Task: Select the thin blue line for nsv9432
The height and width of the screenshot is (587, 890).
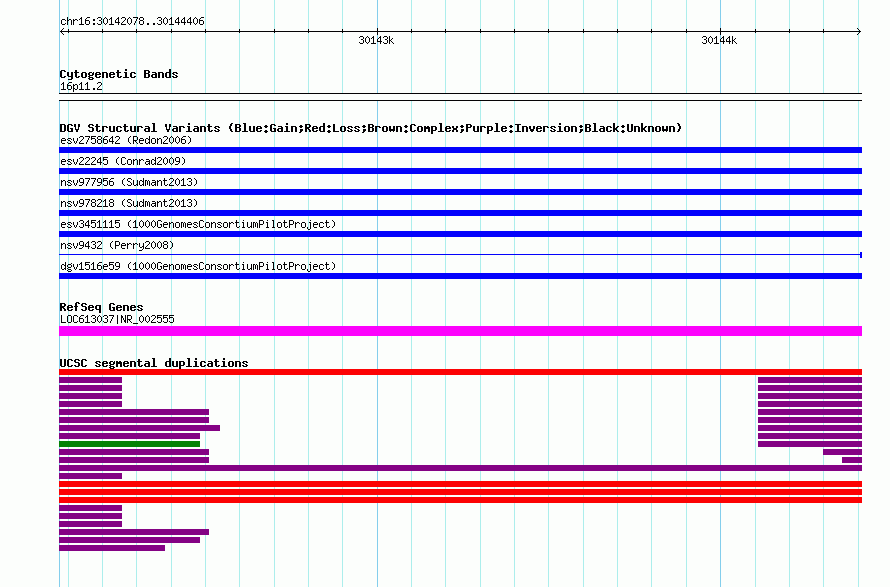Action: tap(460, 255)
